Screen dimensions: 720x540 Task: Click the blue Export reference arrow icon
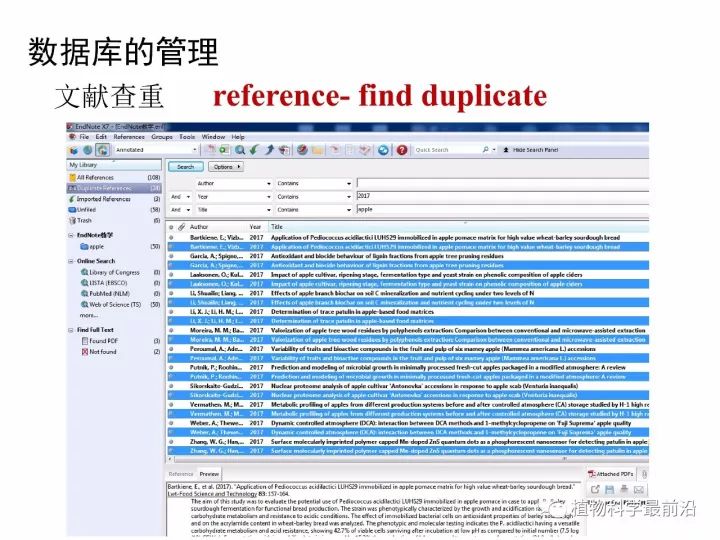pyautogui.click(x=270, y=150)
